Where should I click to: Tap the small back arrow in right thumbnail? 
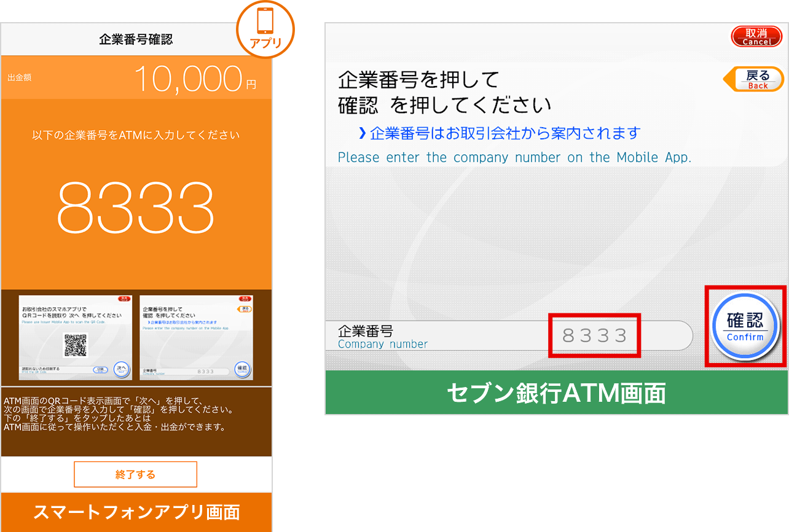[245, 309]
